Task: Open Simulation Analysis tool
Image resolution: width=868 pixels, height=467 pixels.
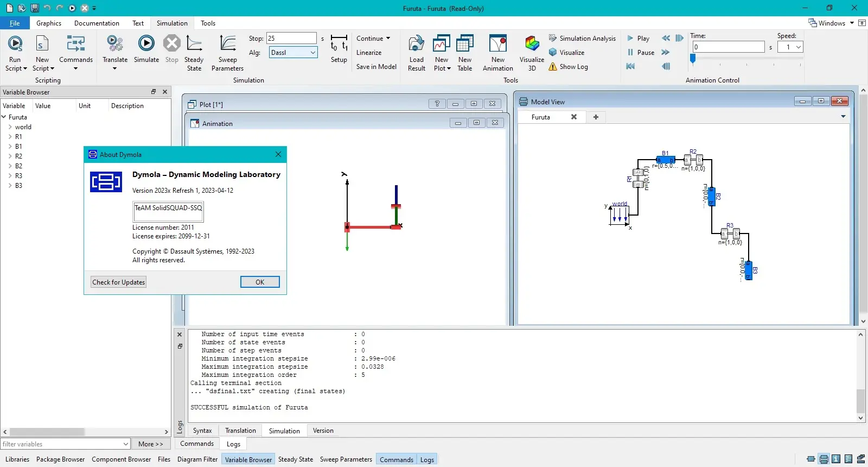Action: tap(582, 39)
